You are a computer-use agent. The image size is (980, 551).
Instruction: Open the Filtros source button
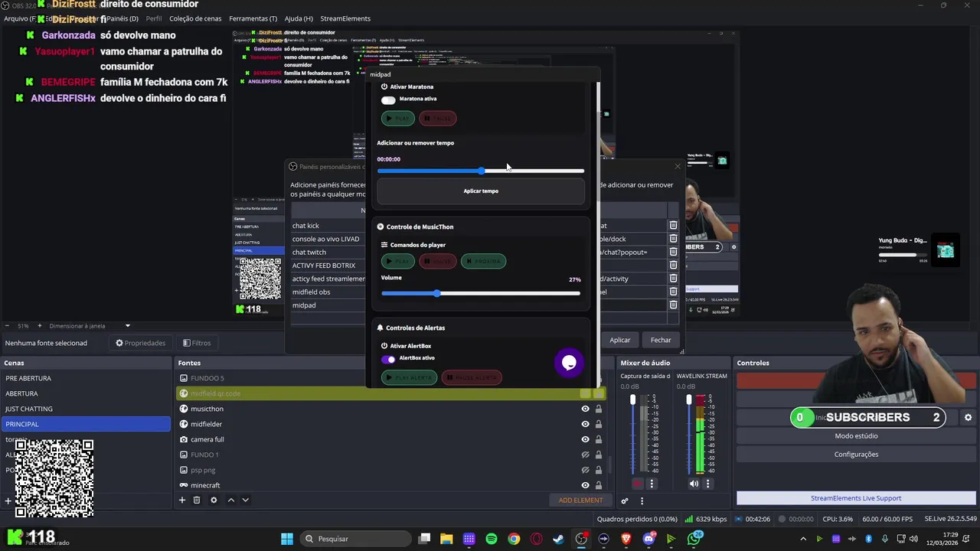pos(197,343)
